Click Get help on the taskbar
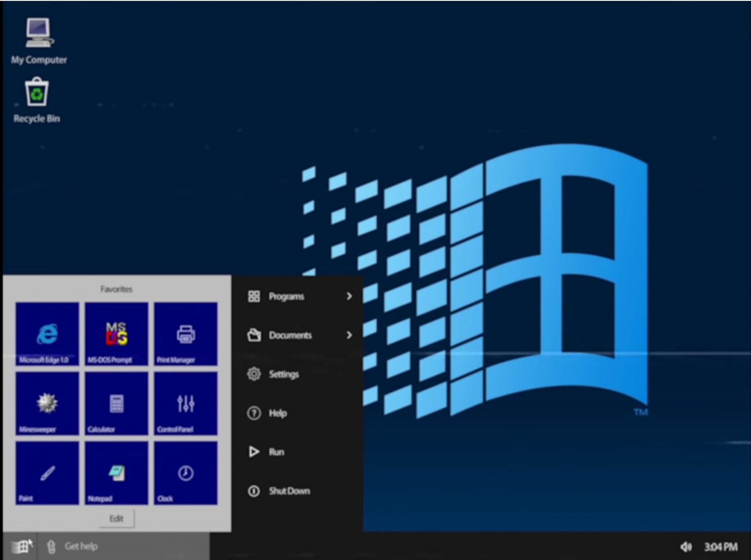The image size is (751, 560). 81,546
